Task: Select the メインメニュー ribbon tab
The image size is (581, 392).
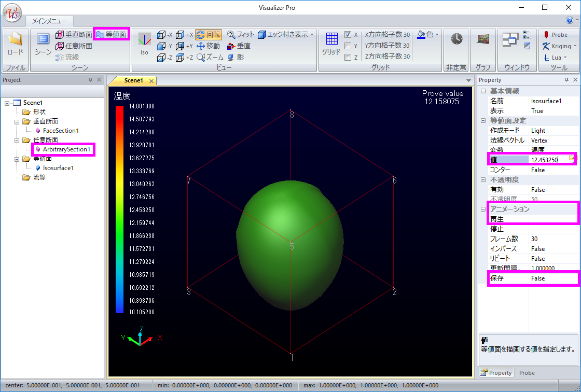Action: [x=49, y=21]
